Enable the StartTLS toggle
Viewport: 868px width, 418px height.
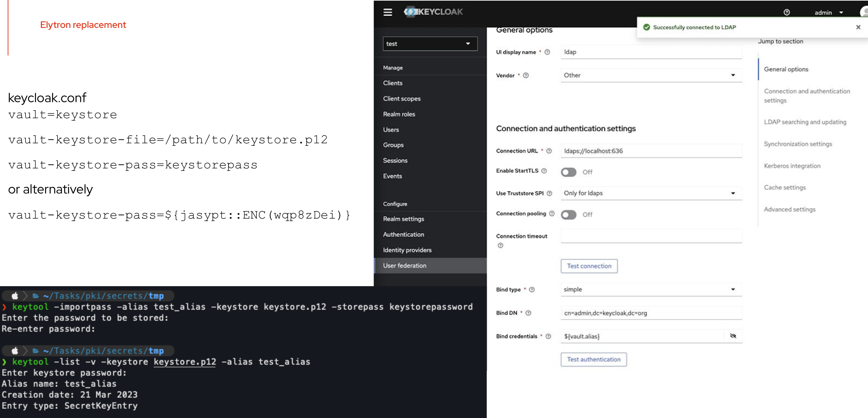[x=568, y=172]
